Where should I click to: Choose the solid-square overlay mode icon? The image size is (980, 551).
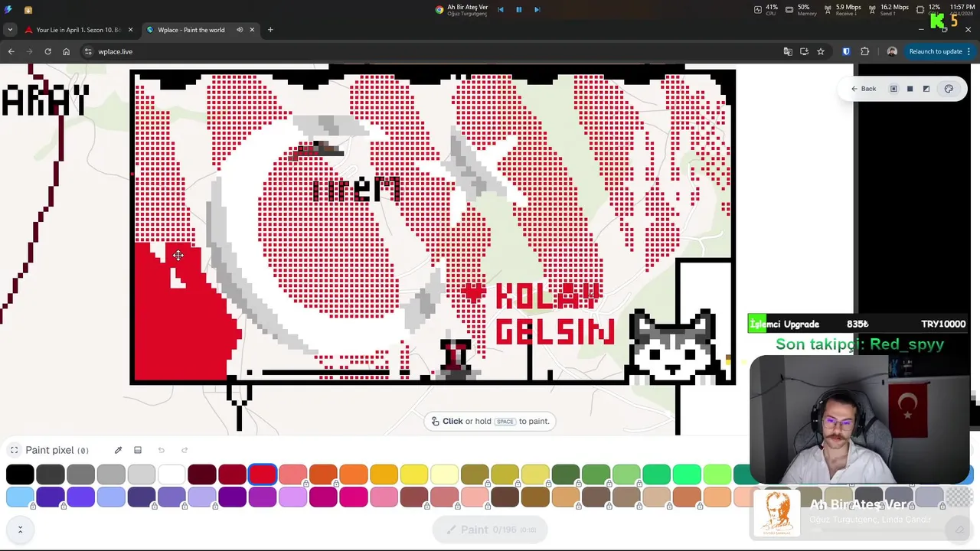click(x=910, y=89)
